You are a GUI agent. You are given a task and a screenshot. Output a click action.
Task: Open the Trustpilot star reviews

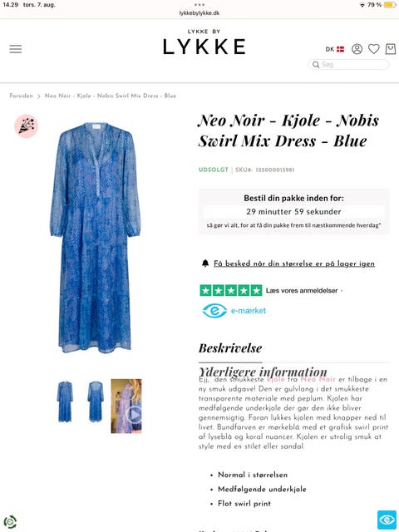231,290
